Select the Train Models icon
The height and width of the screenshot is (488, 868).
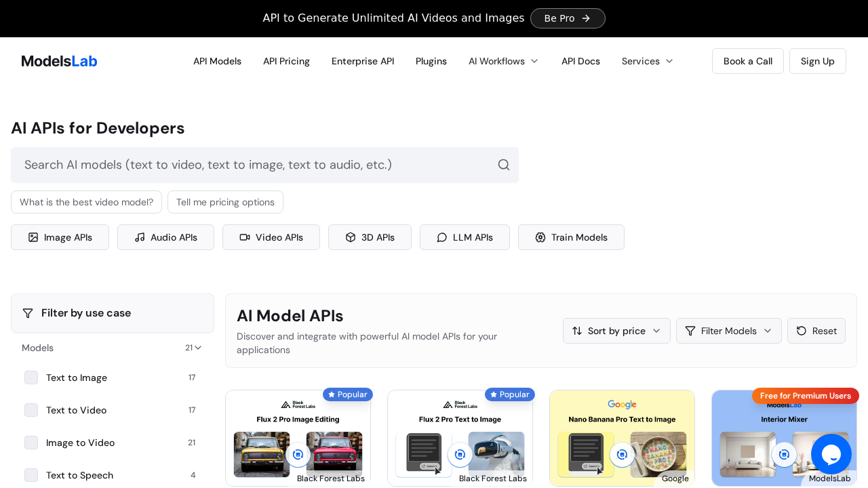pyautogui.click(x=540, y=237)
